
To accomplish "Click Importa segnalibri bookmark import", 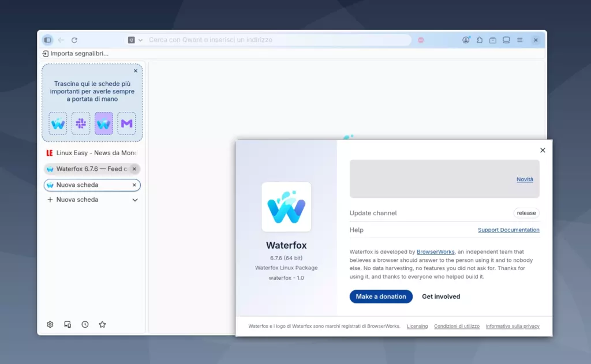I will (76, 54).
